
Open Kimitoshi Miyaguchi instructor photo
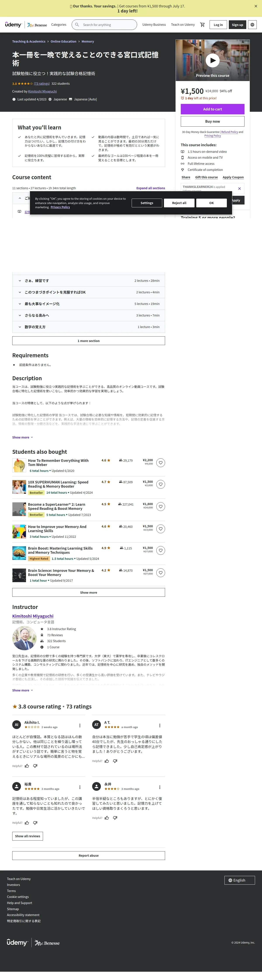24,638
